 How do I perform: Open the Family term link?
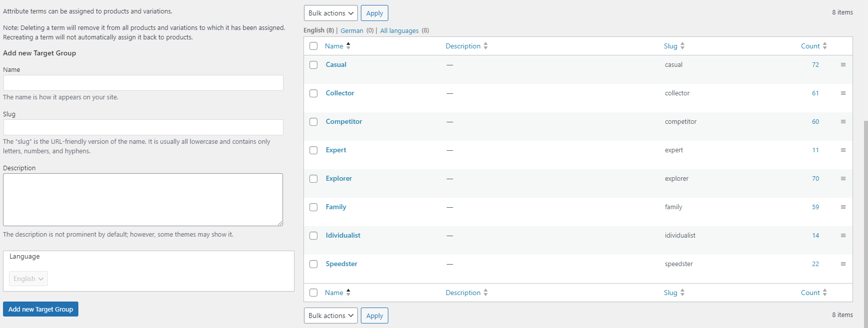pos(336,207)
